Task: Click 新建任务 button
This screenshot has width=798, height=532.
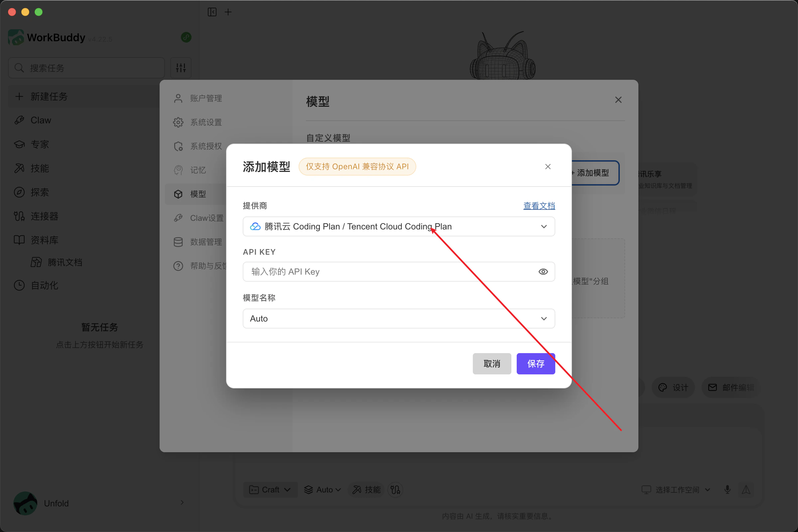Action: [x=84, y=96]
